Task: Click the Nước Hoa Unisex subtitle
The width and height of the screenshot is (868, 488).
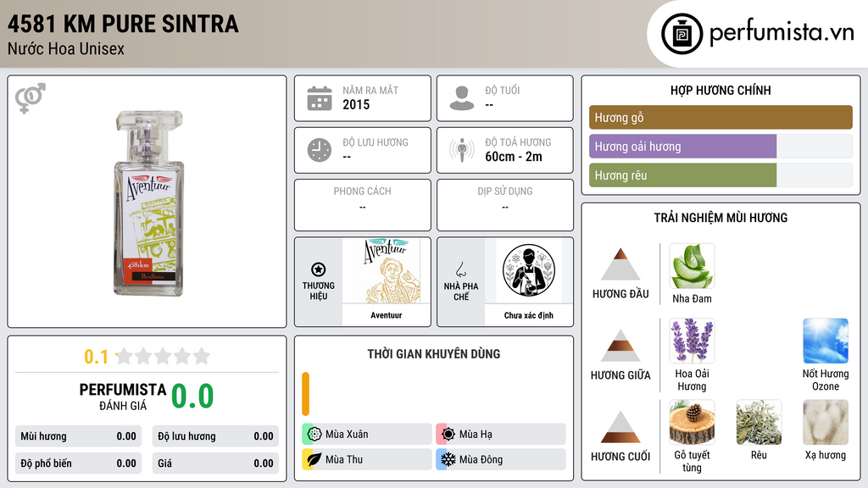Action: [x=66, y=48]
